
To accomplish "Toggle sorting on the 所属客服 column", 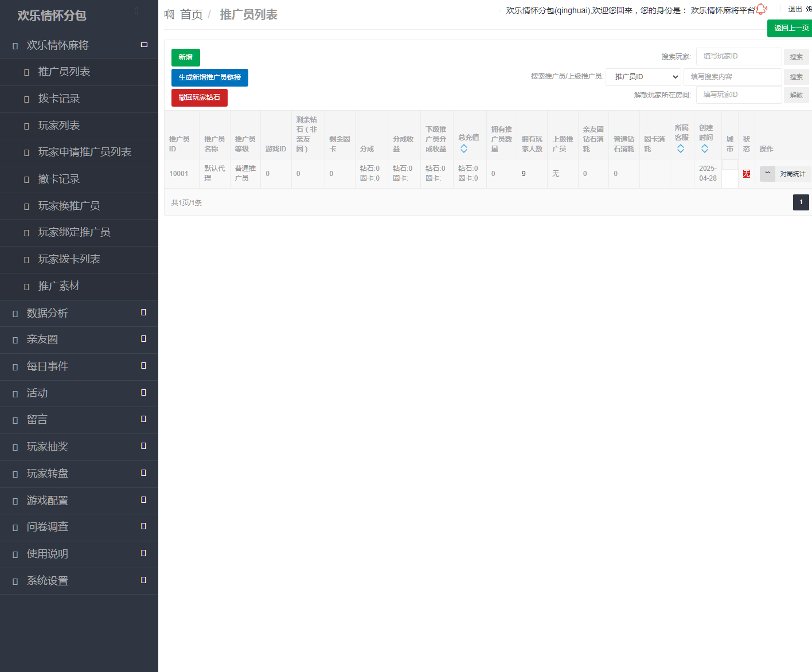I will [681, 149].
